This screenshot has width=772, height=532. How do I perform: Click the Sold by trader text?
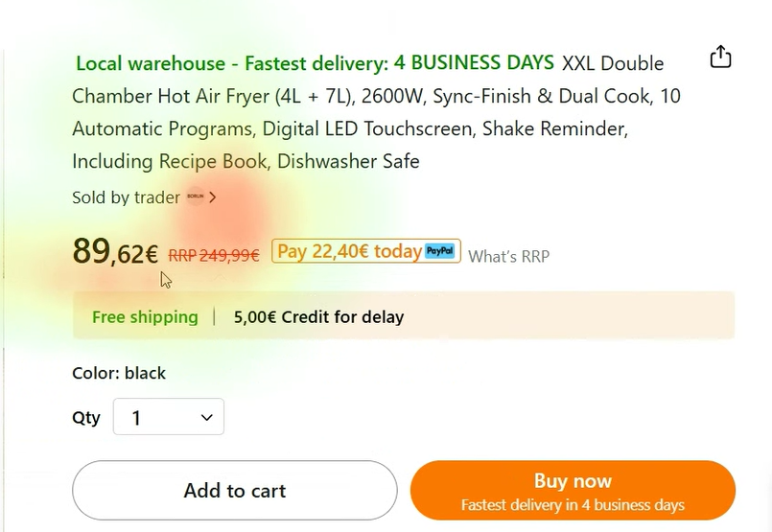(126, 197)
